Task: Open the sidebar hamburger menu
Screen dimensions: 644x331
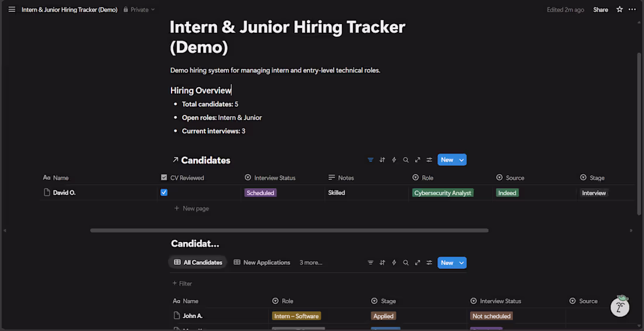Action: pyautogui.click(x=12, y=9)
